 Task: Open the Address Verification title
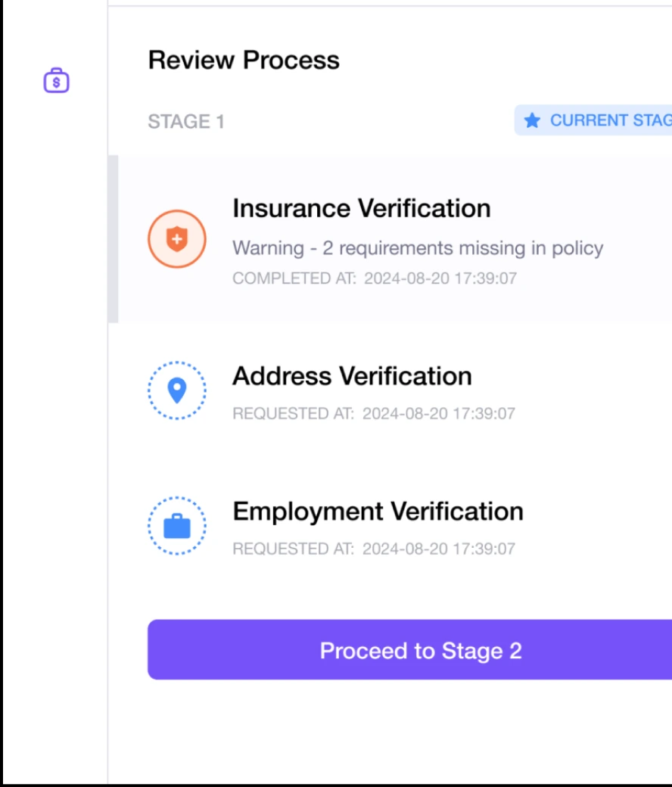pyautogui.click(x=352, y=375)
